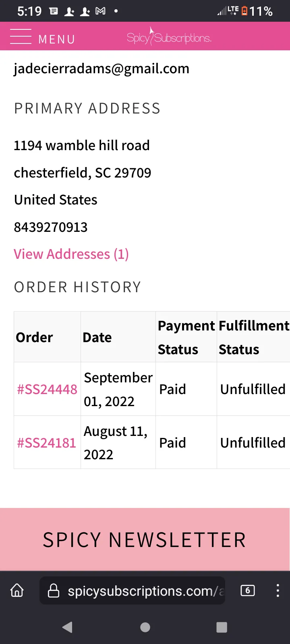Tap the account email address text
The image size is (290, 644).
(x=101, y=69)
